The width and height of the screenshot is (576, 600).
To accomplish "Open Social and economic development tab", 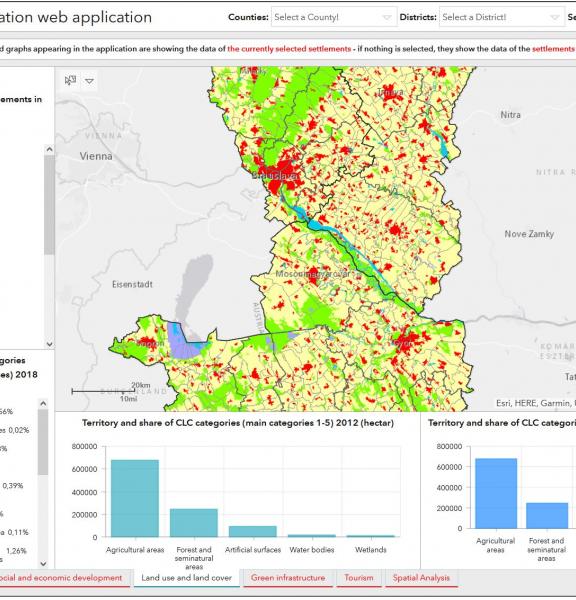I will pyautogui.click(x=63, y=578).
